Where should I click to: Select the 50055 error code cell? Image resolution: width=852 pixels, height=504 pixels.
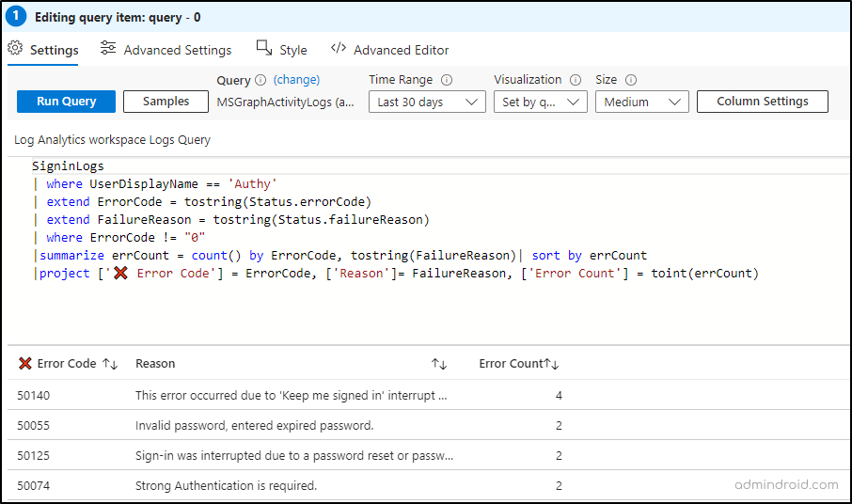[x=33, y=425]
